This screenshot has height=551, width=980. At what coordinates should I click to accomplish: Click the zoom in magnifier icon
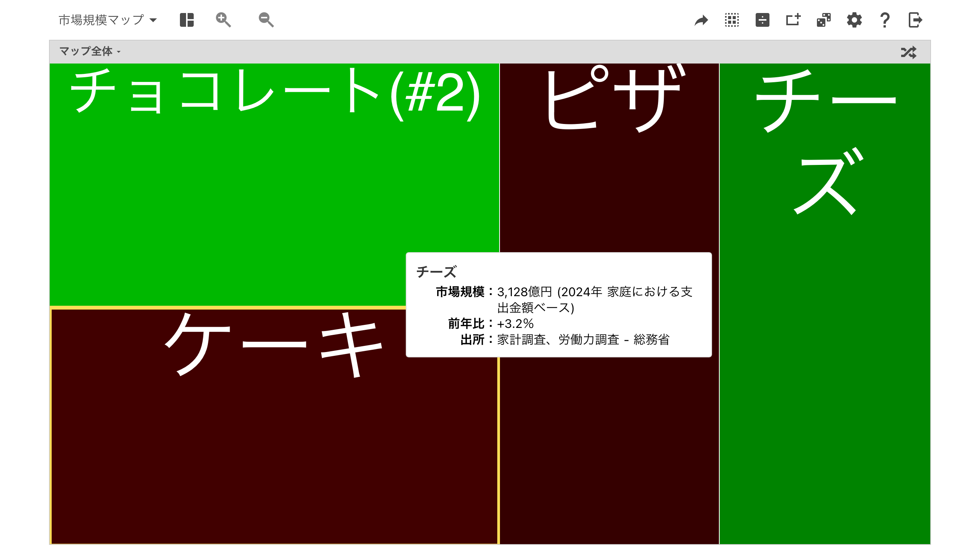[x=223, y=20]
